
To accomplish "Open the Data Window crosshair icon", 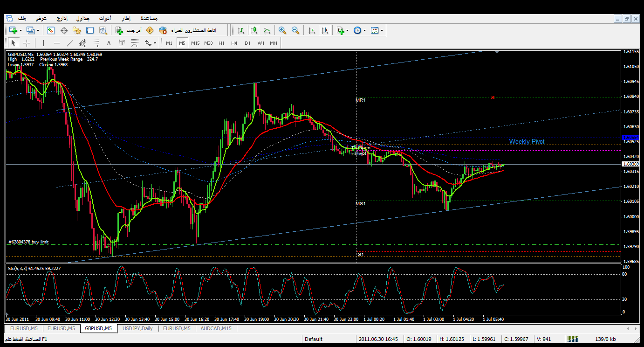I will (x=64, y=30).
